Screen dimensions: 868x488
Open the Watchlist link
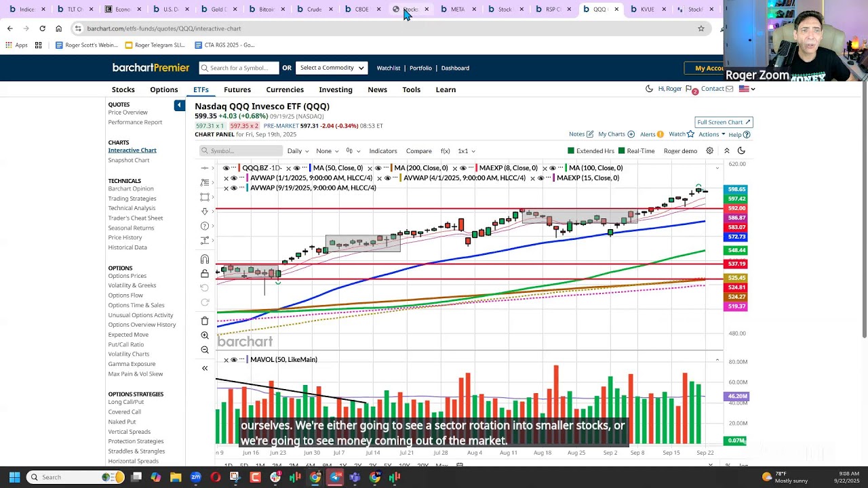click(x=389, y=68)
